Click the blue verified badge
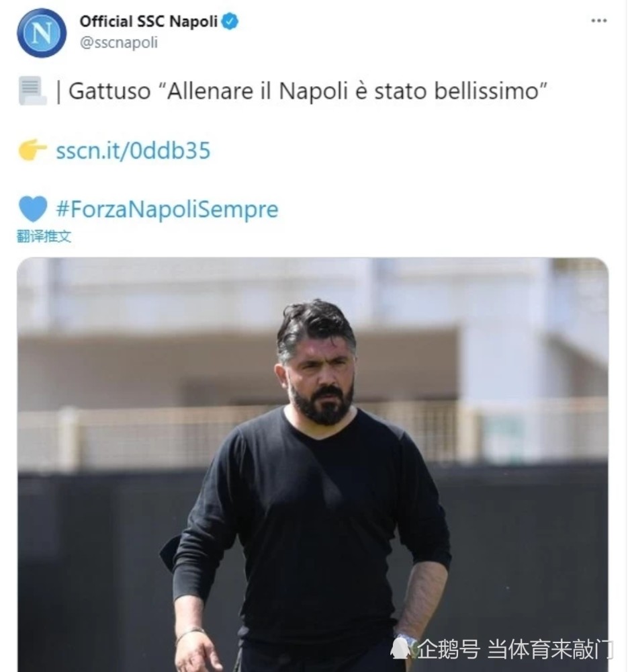This screenshot has width=630, height=672. coord(230,21)
